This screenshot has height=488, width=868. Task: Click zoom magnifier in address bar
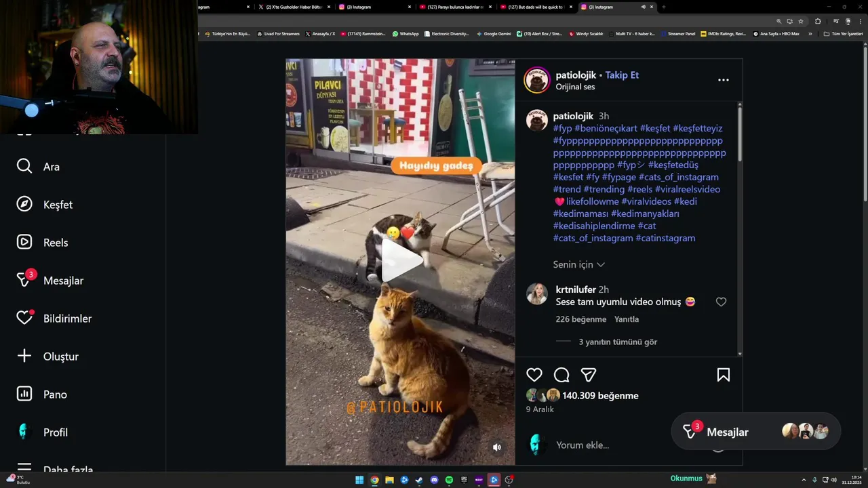click(778, 21)
